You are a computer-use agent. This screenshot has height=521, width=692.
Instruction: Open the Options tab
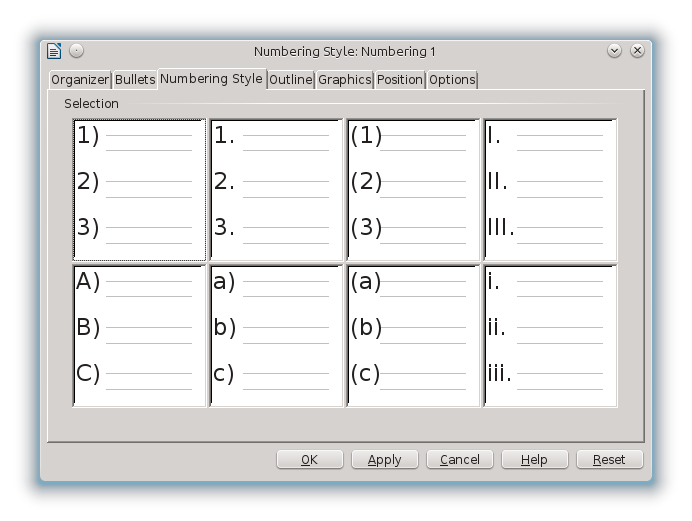[x=452, y=79]
